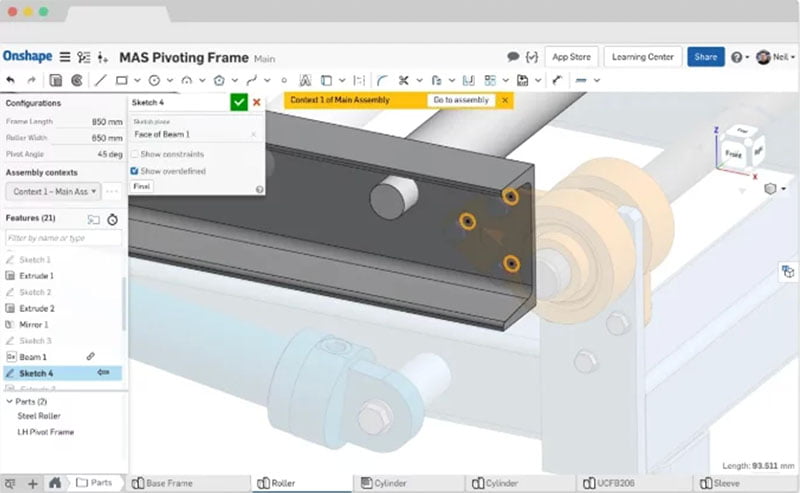
Task: Click the Go to assembly button
Action: pyautogui.click(x=461, y=100)
